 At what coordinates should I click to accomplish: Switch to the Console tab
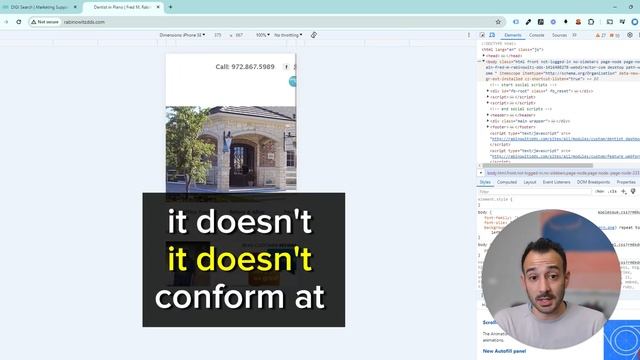(537, 35)
